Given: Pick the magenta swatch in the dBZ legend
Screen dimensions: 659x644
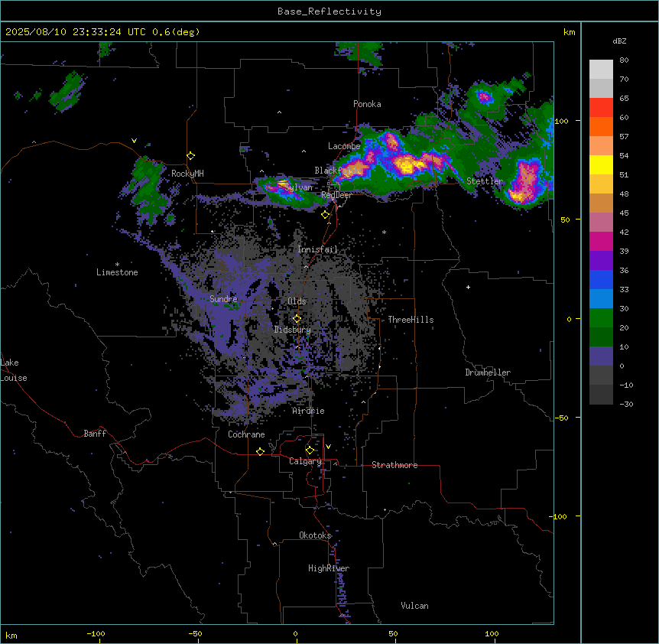Looking at the screenshot, I should point(601,241).
